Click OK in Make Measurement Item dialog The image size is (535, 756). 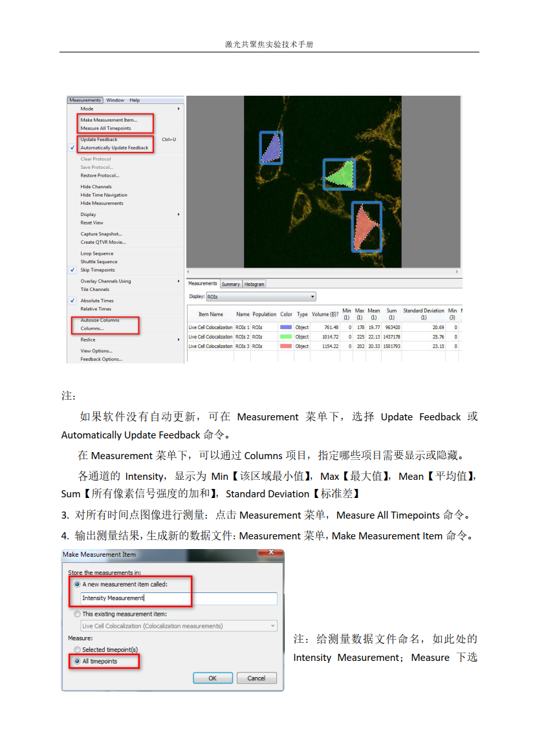coord(212,678)
